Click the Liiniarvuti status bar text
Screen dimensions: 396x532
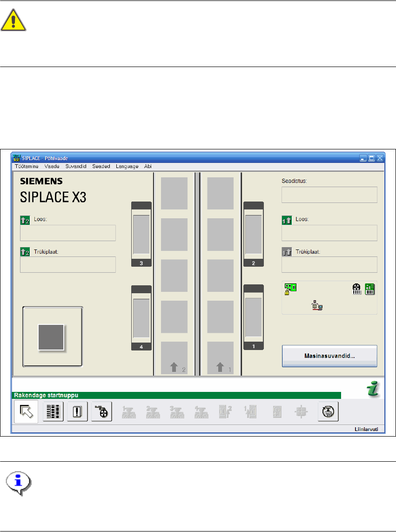tap(367, 429)
